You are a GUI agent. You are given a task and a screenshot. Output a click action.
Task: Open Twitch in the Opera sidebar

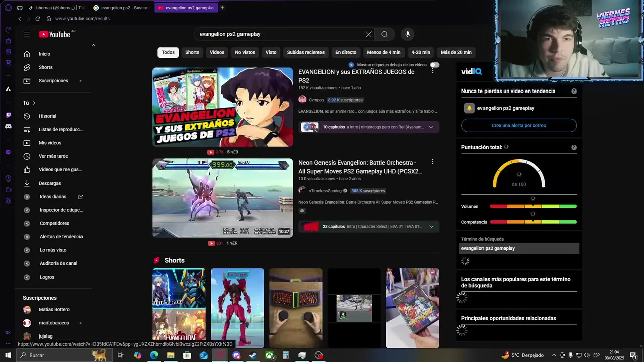click(8, 115)
